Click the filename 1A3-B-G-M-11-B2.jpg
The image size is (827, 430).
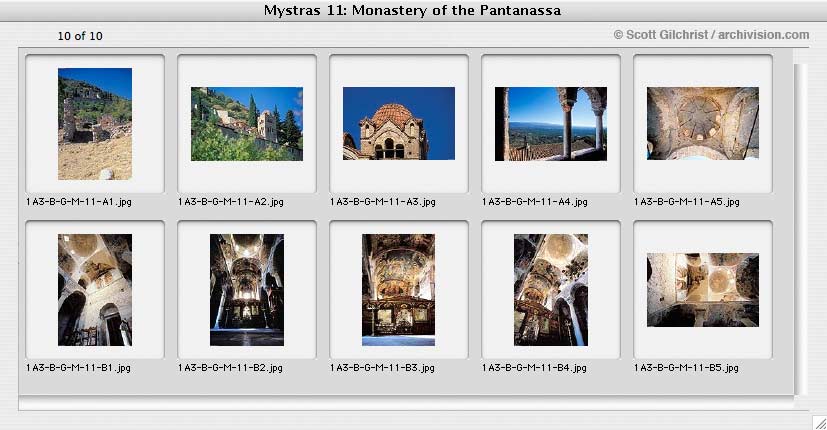tap(230, 368)
